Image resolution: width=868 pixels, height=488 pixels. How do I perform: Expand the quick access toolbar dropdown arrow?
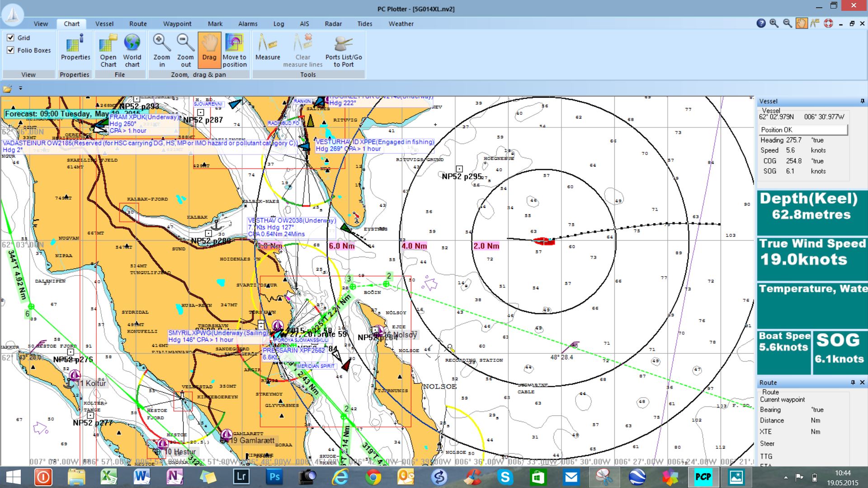click(20, 89)
